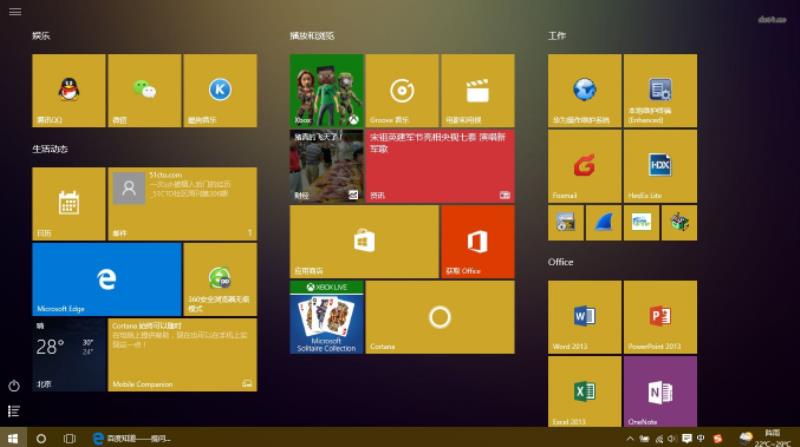Launch the Xbox tile

point(327,91)
